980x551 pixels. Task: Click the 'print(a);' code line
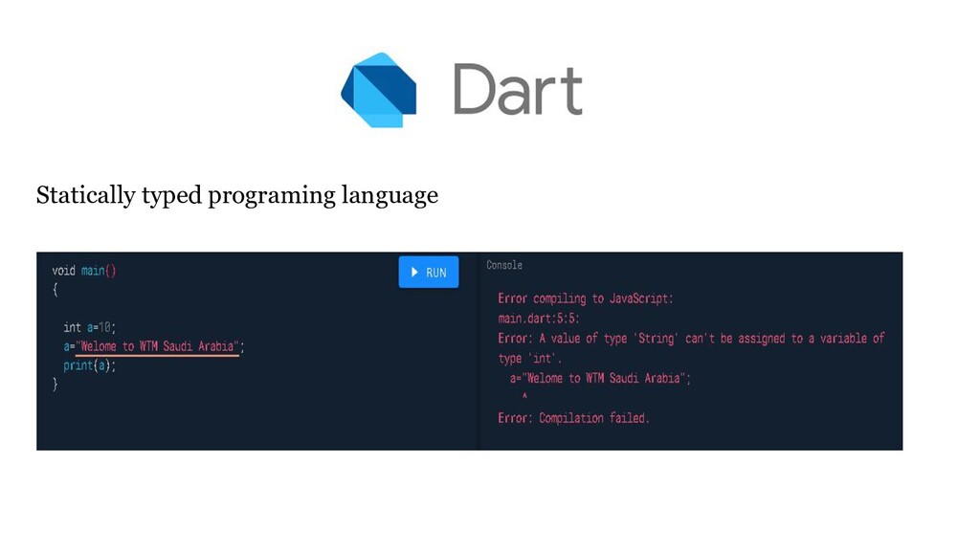pyautogui.click(x=89, y=365)
